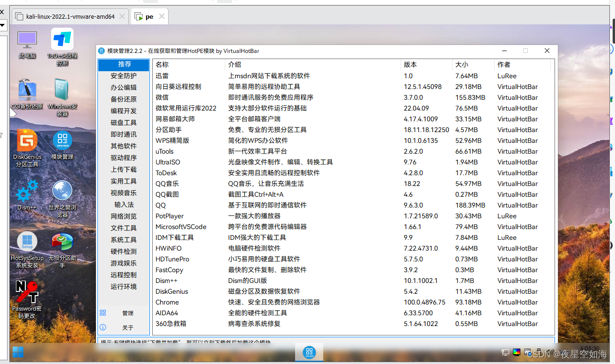Go to the 运行环境 category
The image size is (615, 364).
point(124,287)
